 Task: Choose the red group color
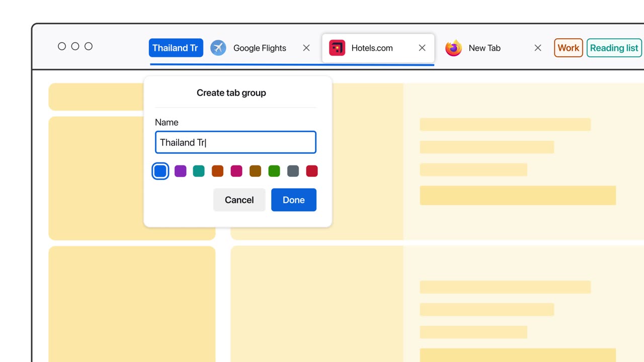[312, 171]
